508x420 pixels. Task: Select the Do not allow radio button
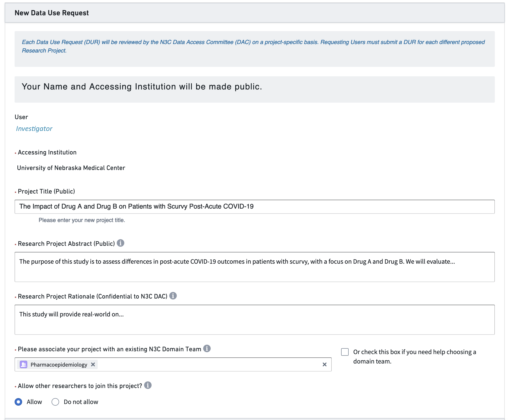coord(55,402)
